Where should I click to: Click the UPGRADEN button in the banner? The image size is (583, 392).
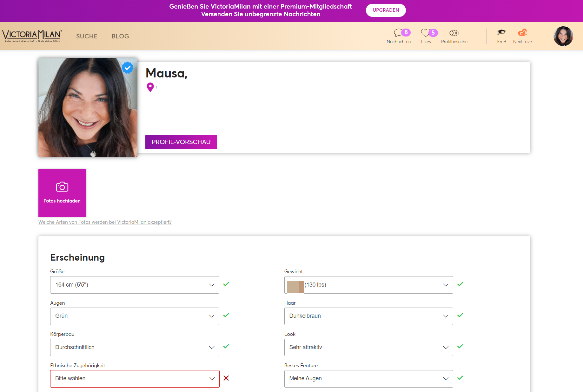tap(386, 10)
